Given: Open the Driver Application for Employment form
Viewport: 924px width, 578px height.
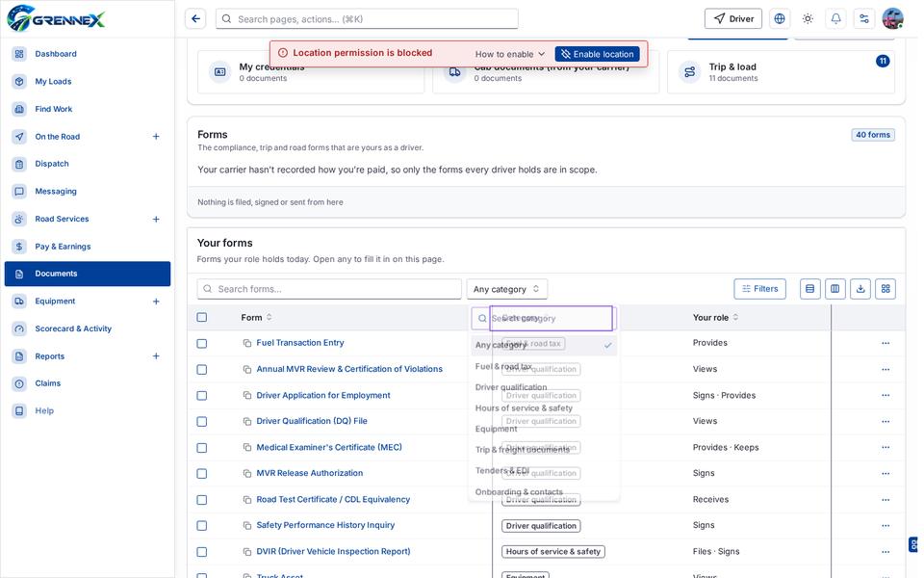Looking at the screenshot, I should click(x=323, y=395).
